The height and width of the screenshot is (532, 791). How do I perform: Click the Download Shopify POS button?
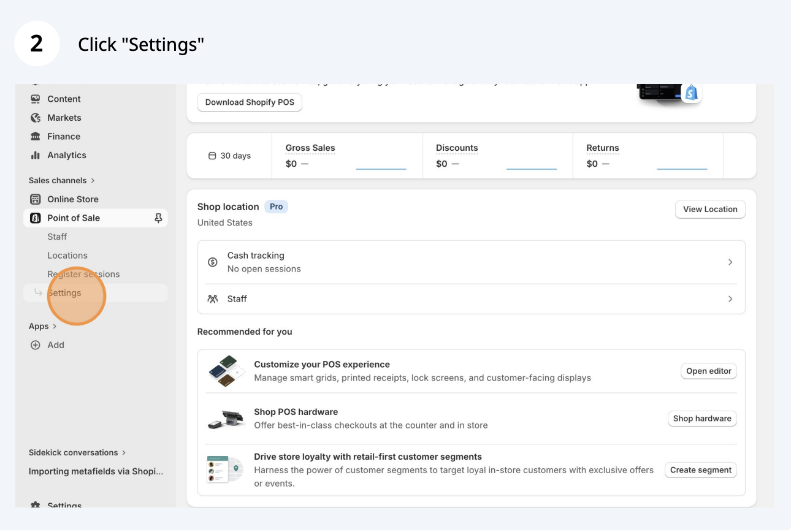pyautogui.click(x=250, y=102)
